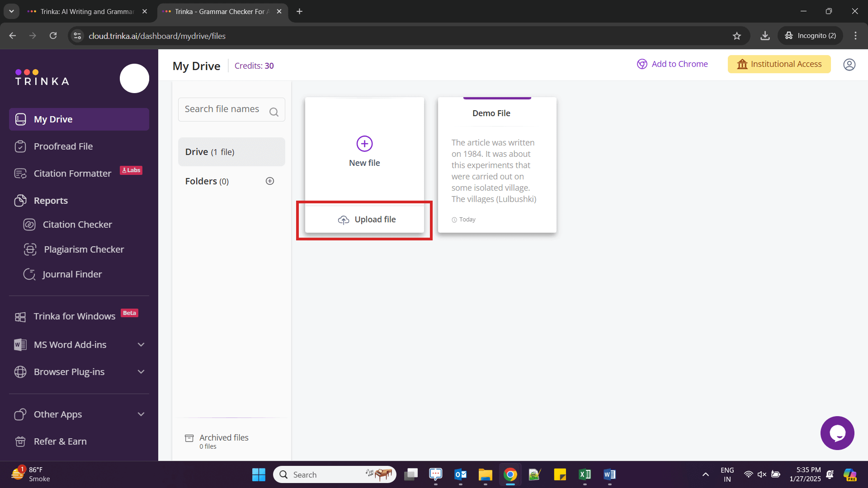Screen dimensions: 868x488
Task: Bookmark this page with star icon
Action: [x=737, y=36]
